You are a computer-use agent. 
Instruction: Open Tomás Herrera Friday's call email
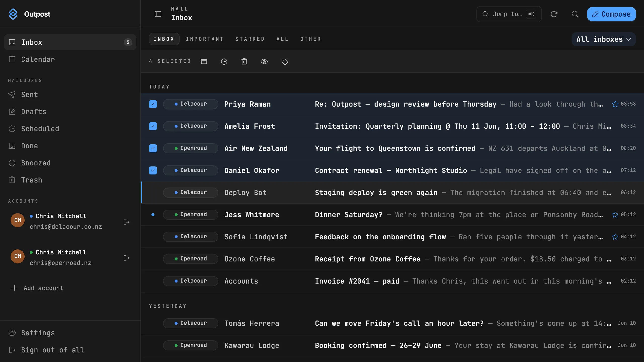[x=392, y=323]
